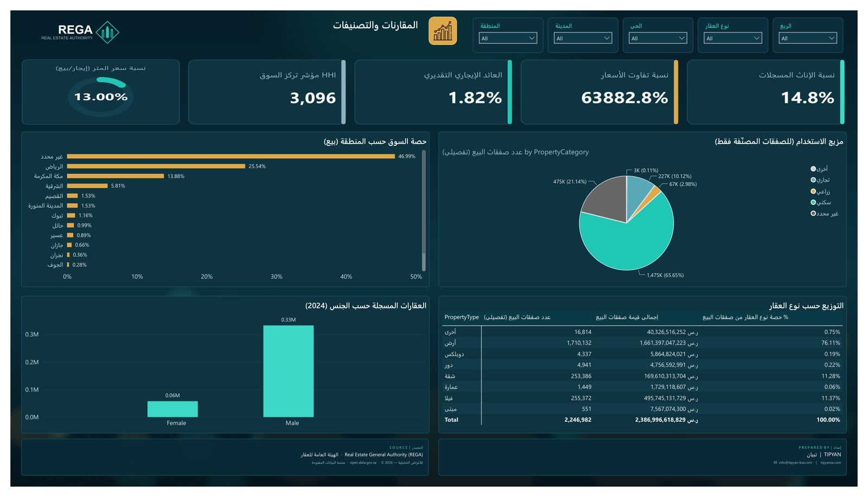Click the 76.11% share cell
Screen dimensions: 868x497
click(831, 343)
